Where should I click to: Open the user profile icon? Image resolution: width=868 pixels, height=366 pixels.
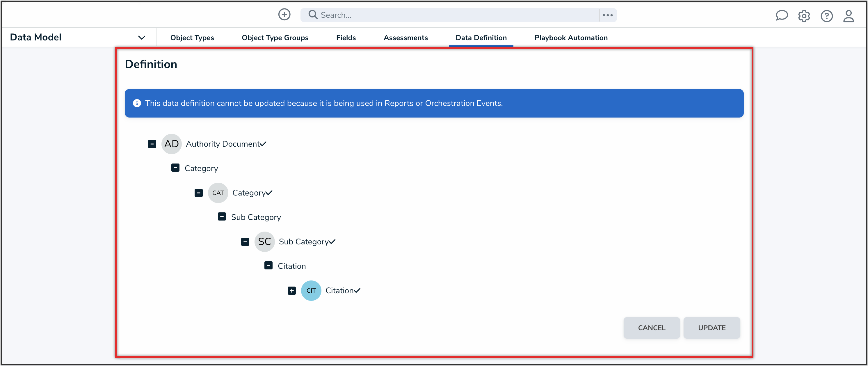[848, 16]
